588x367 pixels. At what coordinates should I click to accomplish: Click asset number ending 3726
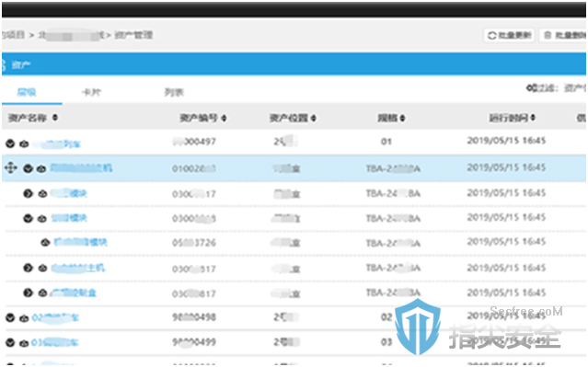(x=194, y=243)
